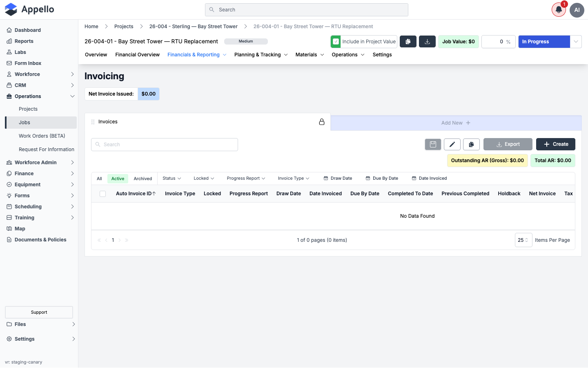Select the Active filter toggle
The height and width of the screenshot is (375, 588).
click(x=118, y=179)
